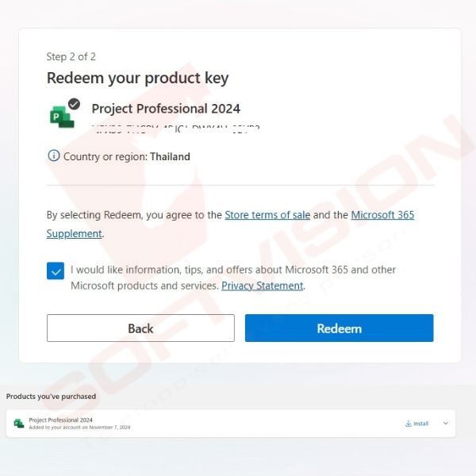This screenshot has height=476, width=476.
Task: Click the download arrow icon next to Install
Action: coord(409,424)
